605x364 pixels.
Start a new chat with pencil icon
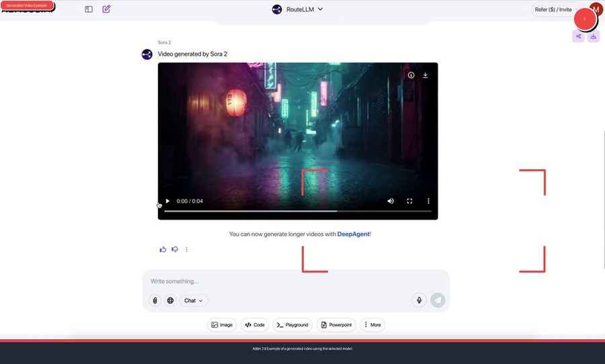pyautogui.click(x=106, y=9)
